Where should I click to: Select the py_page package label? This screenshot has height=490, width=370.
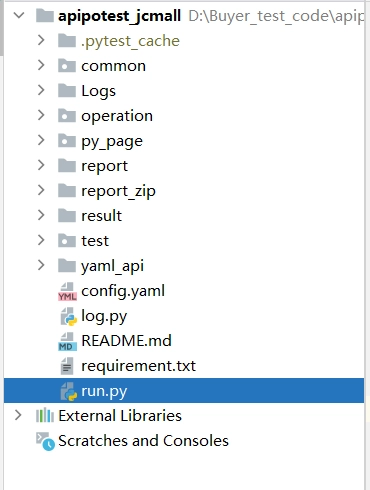[x=112, y=141]
